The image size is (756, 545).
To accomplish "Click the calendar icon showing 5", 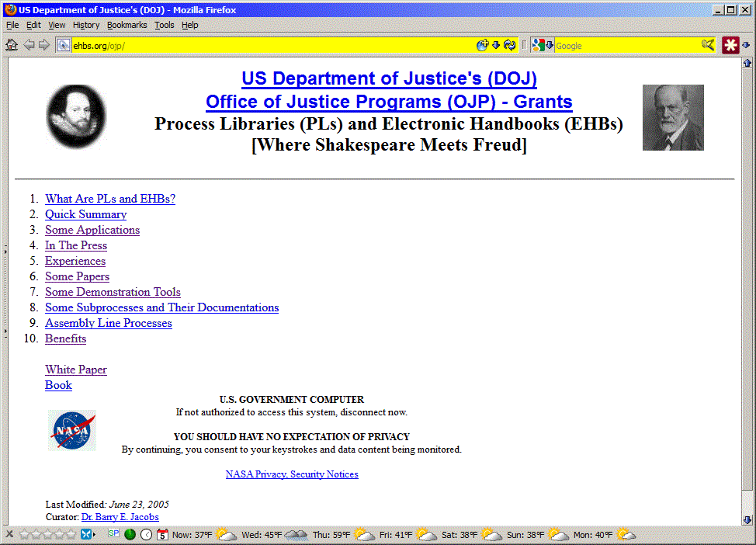I will coord(162,534).
